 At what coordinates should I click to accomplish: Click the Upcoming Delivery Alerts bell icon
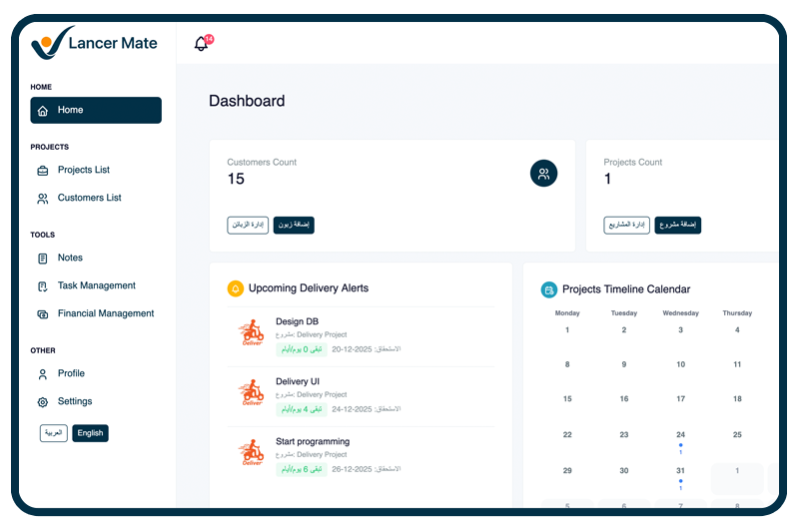pyautogui.click(x=235, y=288)
